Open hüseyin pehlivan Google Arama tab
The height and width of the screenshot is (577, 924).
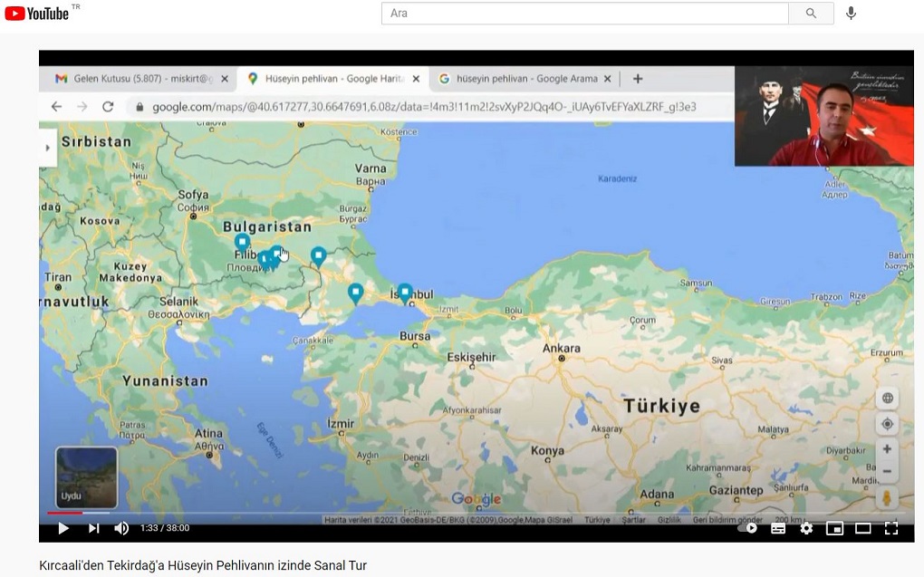pyautogui.click(x=526, y=79)
